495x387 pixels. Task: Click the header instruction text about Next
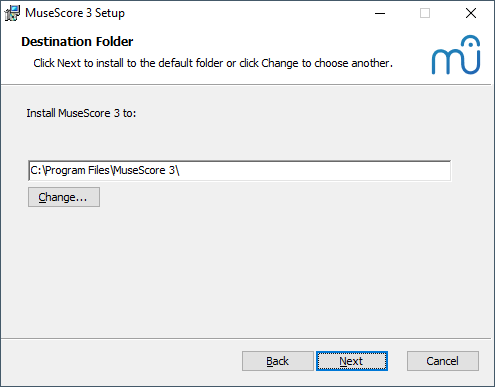(213, 63)
